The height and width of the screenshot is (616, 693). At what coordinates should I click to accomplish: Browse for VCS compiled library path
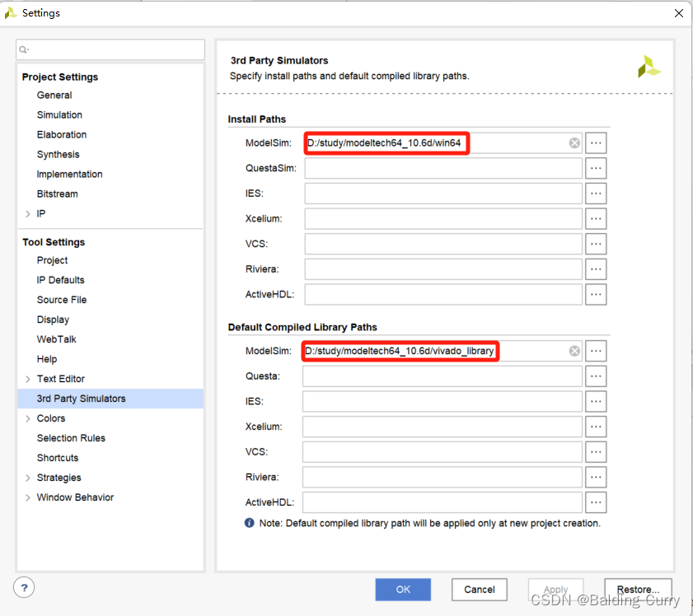point(596,452)
